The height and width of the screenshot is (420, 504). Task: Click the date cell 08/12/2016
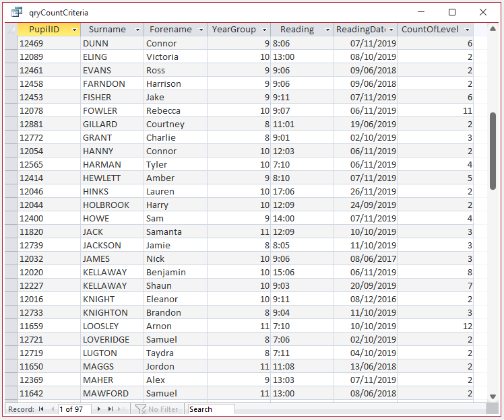[x=365, y=300]
